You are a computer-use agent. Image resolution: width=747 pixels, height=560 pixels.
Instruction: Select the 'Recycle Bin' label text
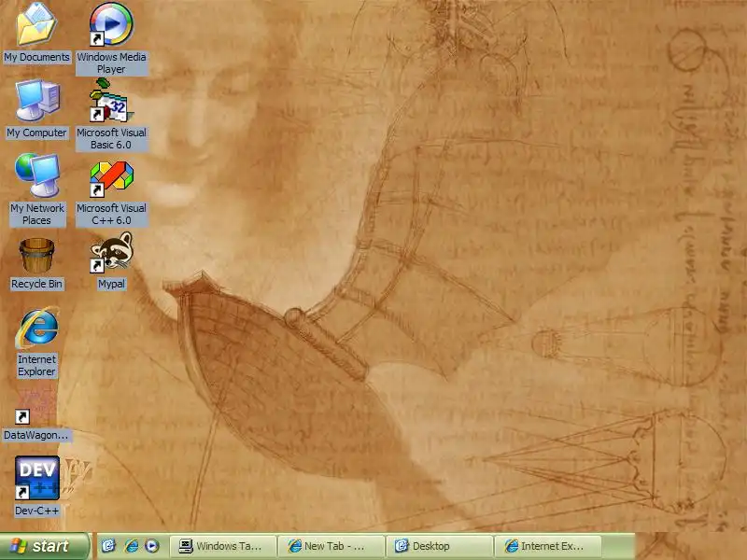[36, 284]
